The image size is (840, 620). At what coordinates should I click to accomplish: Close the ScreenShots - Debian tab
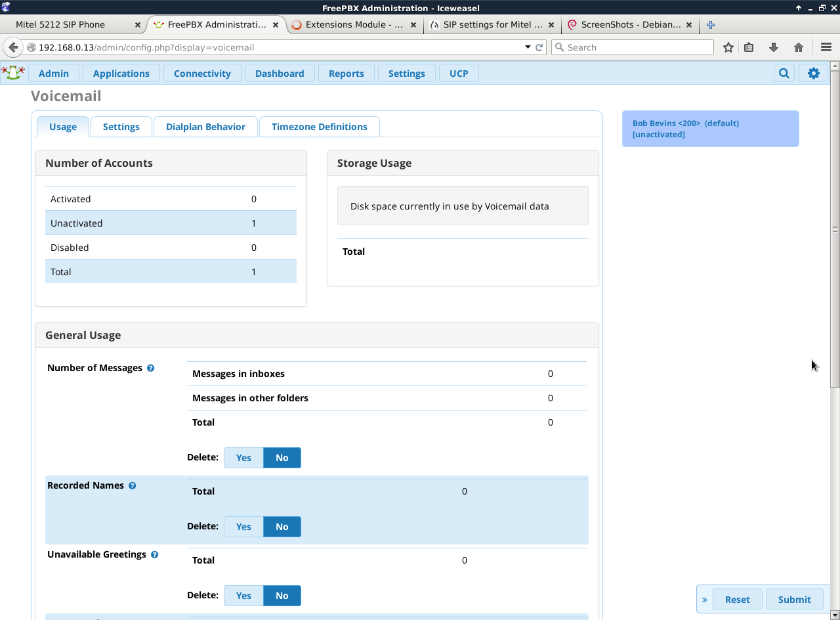tap(689, 25)
